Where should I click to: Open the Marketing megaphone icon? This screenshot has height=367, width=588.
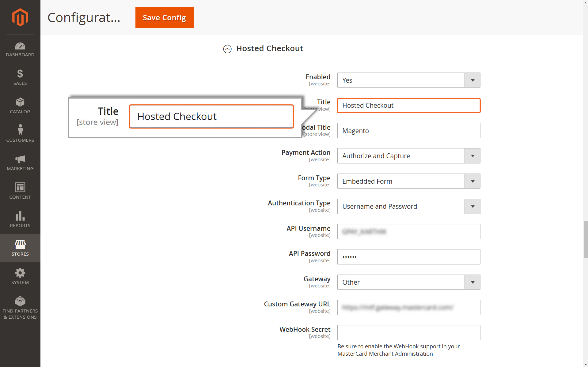[x=20, y=159]
